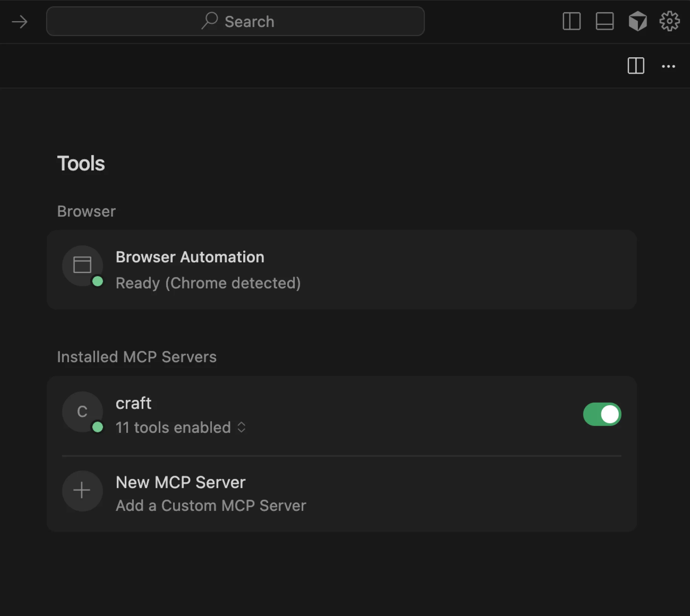
Task: Click 'New MCP Server' to add a custom server
Action: tap(180, 482)
